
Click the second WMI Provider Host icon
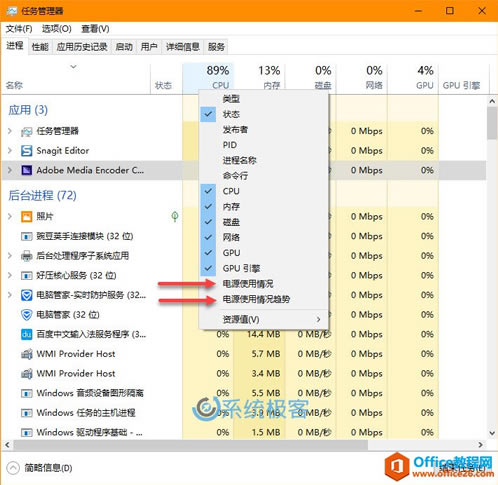point(26,374)
